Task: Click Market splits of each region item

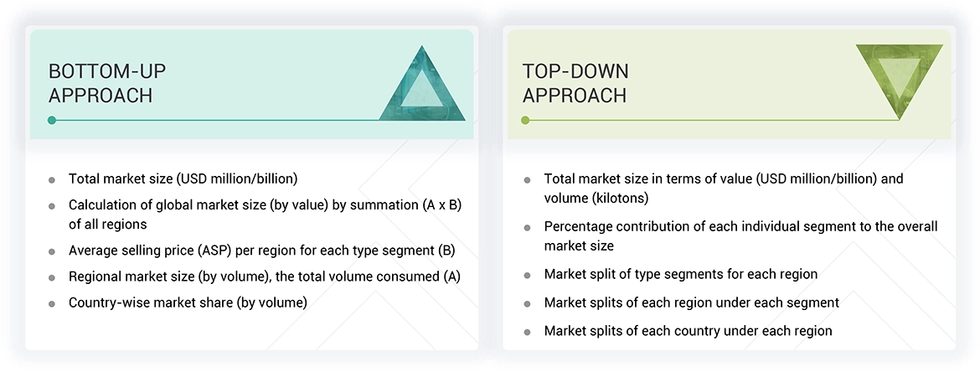Action: point(691,302)
